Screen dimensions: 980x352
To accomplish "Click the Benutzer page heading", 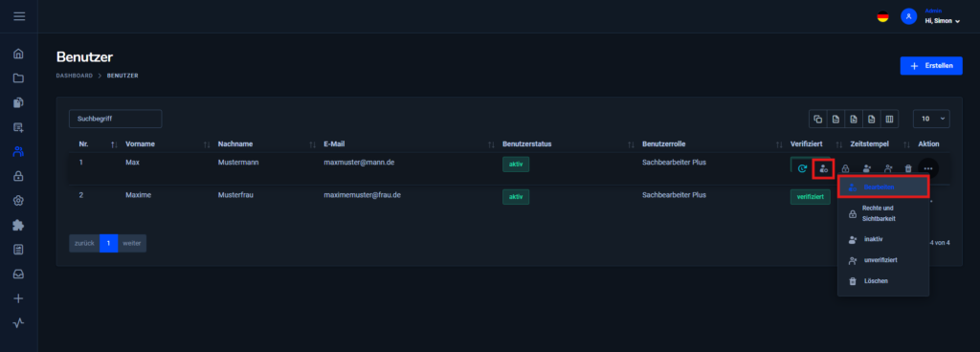I will pyautogui.click(x=84, y=56).
